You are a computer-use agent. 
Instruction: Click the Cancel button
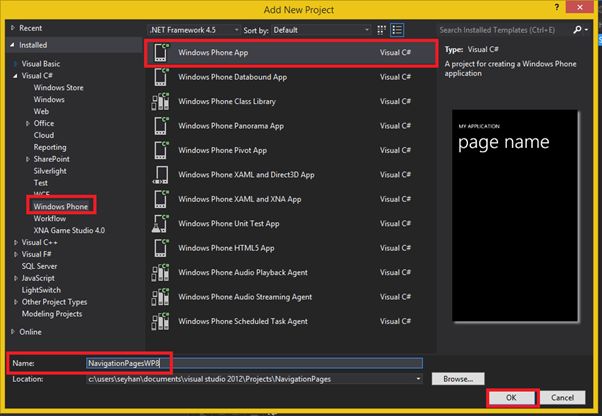pyautogui.click(x=562, y=398)
